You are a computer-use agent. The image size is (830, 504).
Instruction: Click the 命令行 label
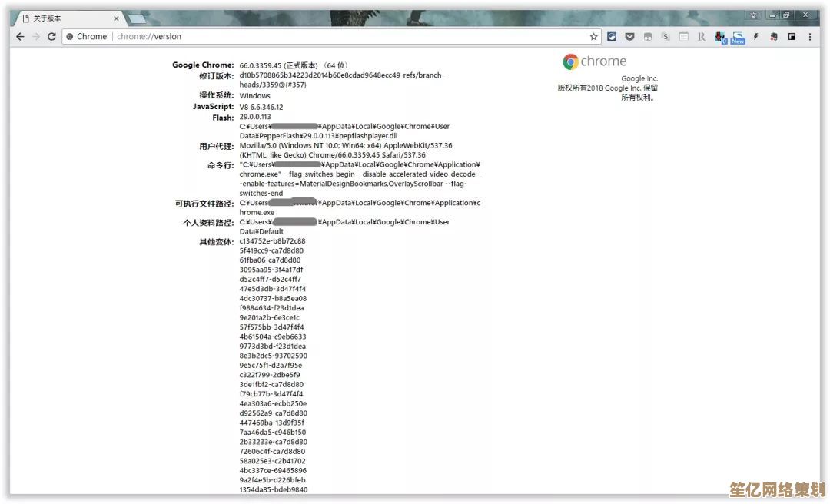point(221,166)
